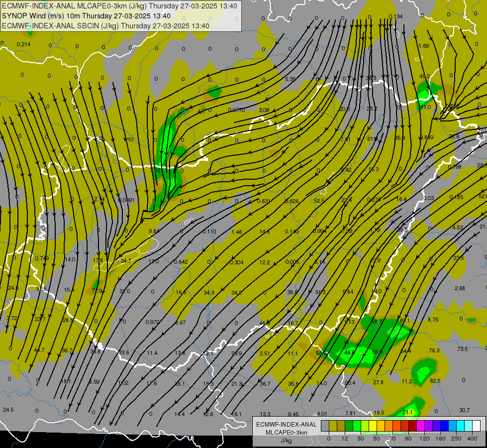487x448 pixels.
Task: Click the map value 45.2
Action: [425, 77]
